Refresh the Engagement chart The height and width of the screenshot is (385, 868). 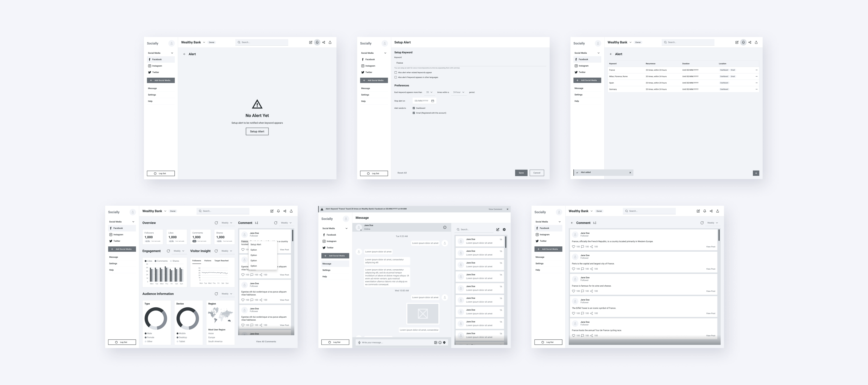168,251
